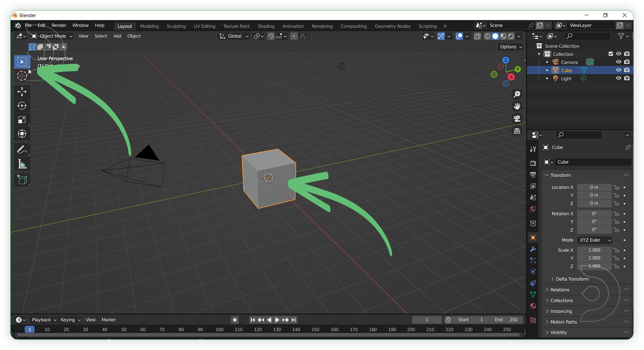Open the Material properties tab

[x=533, y=306]
